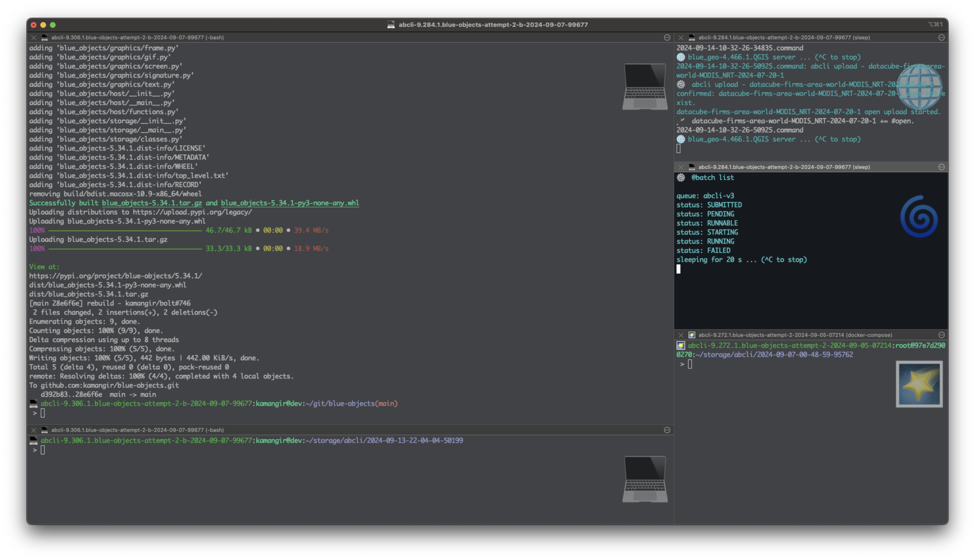Close the @batch list sleep pane

coord(680,167)
